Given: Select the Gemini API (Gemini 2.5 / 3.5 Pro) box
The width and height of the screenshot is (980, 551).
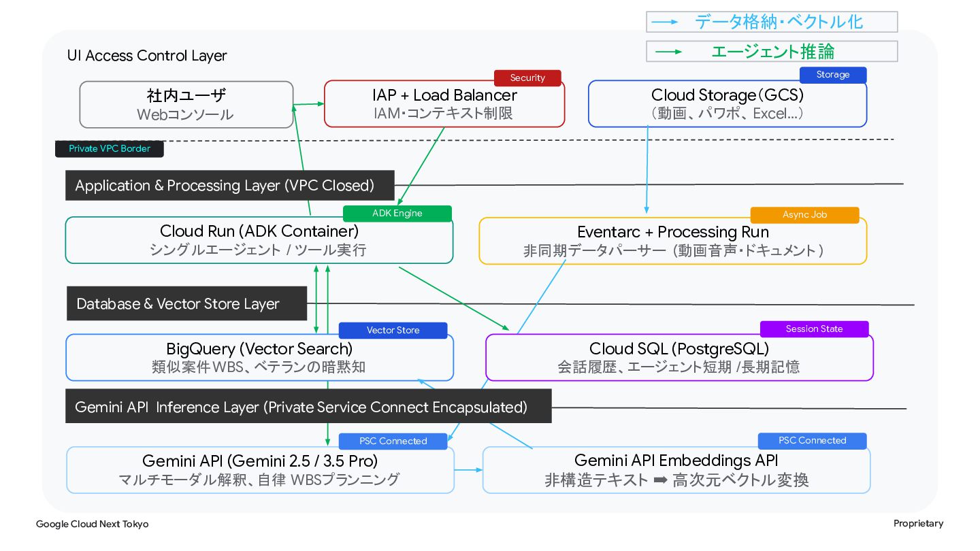Looking at the screenshot, I should click(260, 470).
